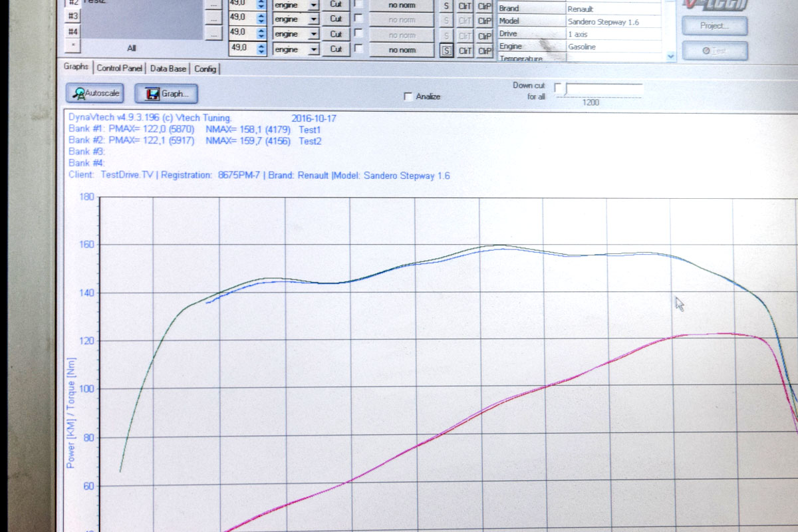Click the Autoscale magnifier button
This screenshot has height=532, width=798.
click(96, 94)
